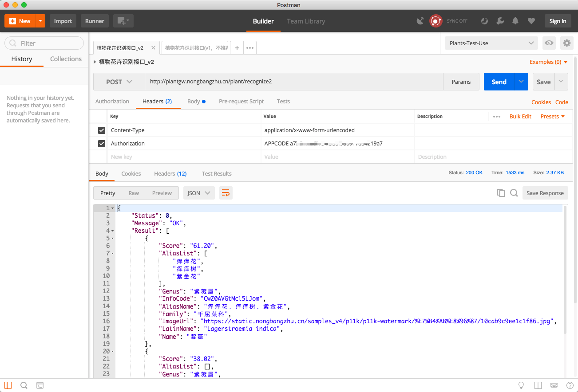Viewport: 578px width, 392px height.
Task: Expand the request name disclosure triangle
Action: pos(95,62)
